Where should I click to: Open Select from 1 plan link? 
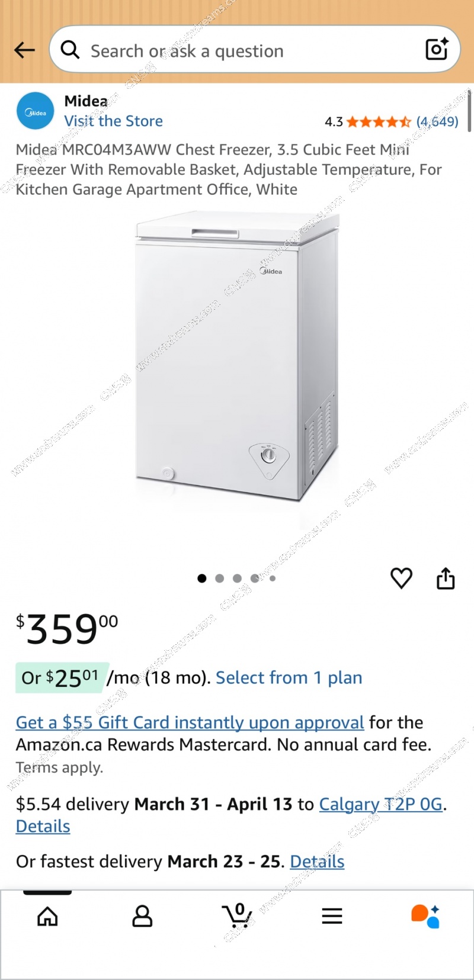click(289, 677)
